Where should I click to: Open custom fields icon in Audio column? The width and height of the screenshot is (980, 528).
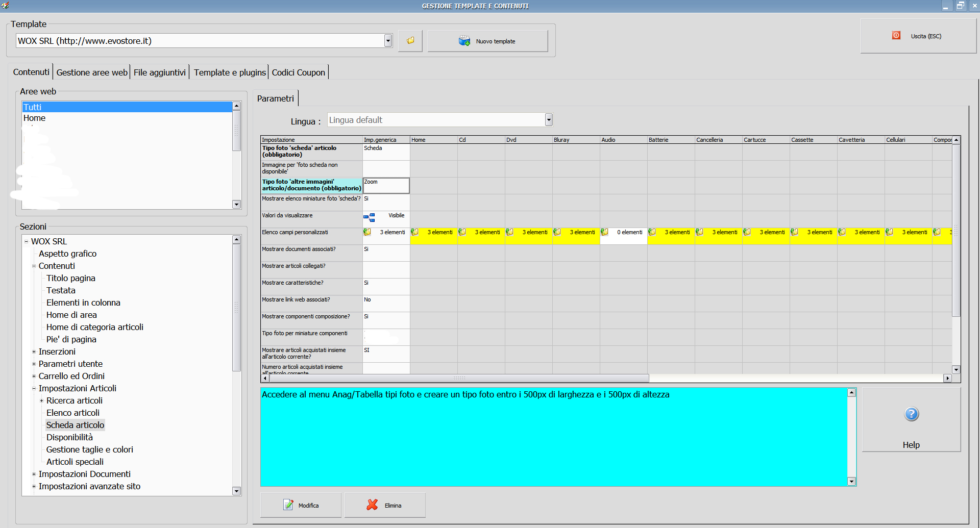pyautogui.click(x=605, y=233)
